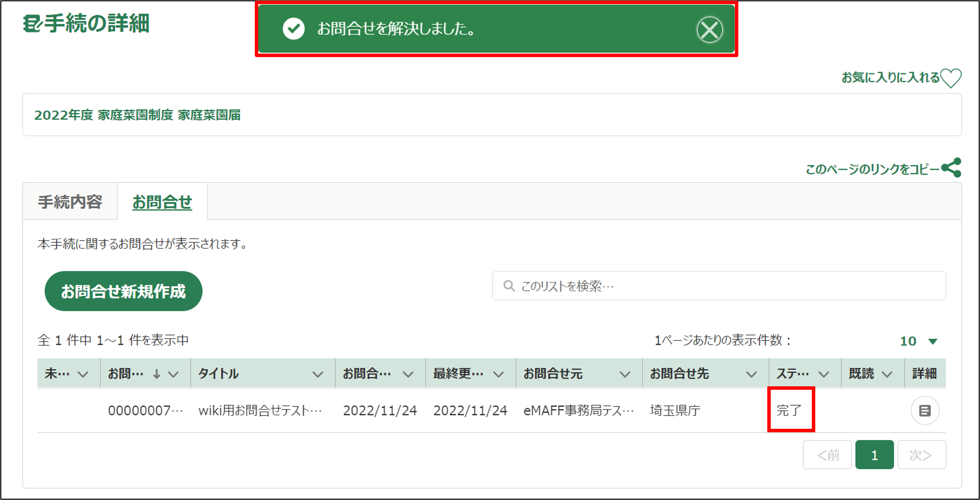Click page 1 pagination button
The width and height of the screenshot is (980, 500).
pos(874,455)
